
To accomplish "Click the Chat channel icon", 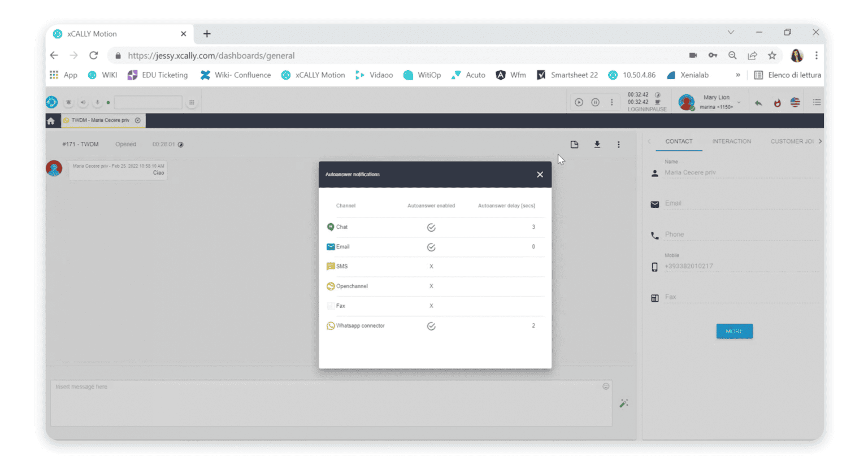I will tap(331, 227).
